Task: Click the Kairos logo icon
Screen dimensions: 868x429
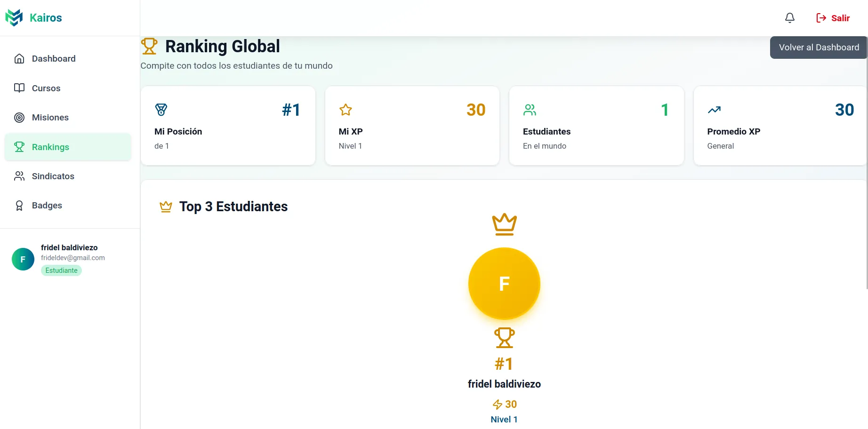Action: click(14, 18)
